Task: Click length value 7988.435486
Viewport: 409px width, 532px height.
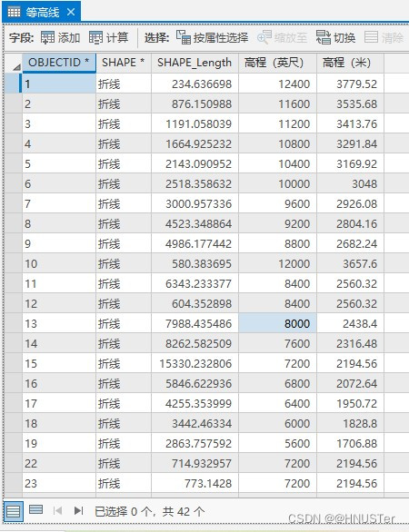Action: click(198, 324)
